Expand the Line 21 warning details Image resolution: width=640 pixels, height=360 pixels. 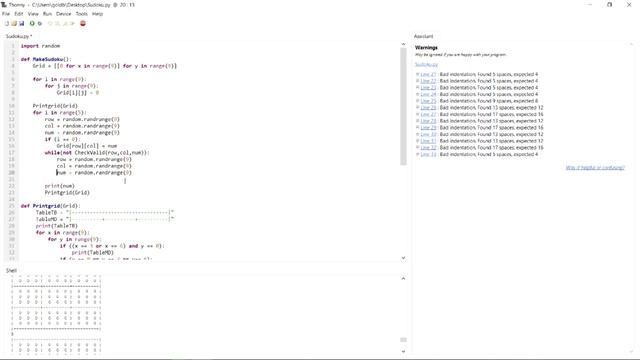pyautogui.click(x=418, y=74)
